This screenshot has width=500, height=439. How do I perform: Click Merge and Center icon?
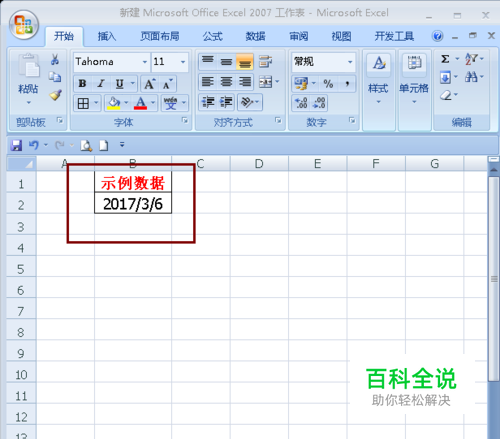(x=266, y=82)
